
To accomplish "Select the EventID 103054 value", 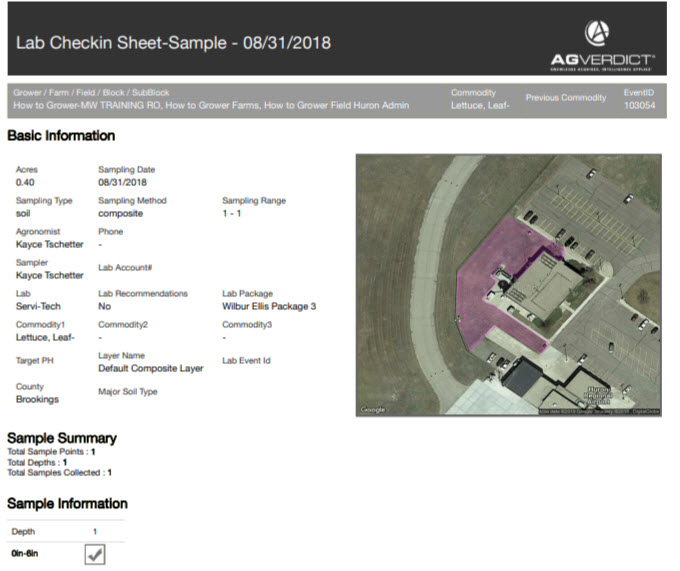I will [639, 105].
